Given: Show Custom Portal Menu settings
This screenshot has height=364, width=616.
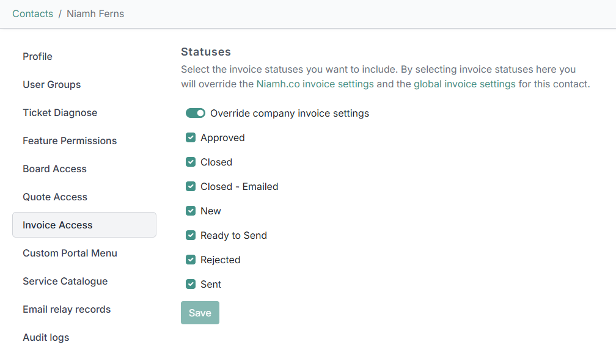Looking at the screenshot, I should click(70, 253).
